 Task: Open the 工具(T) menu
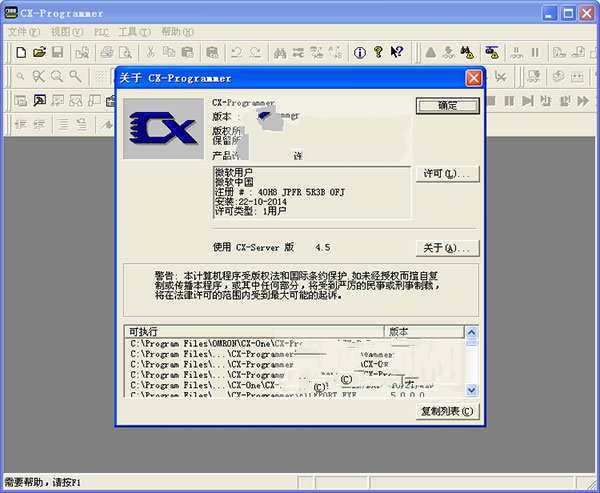point(134,32)
